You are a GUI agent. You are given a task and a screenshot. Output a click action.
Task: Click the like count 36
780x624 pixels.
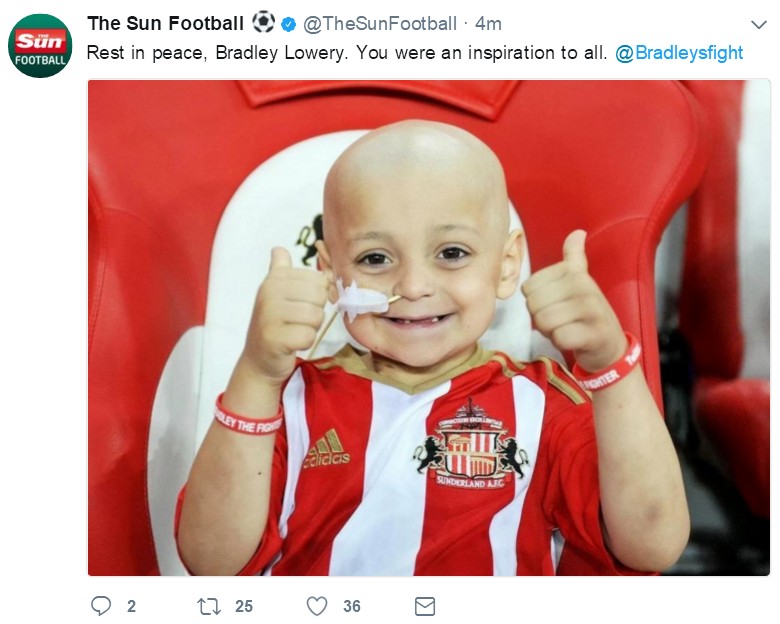[351, 606]
